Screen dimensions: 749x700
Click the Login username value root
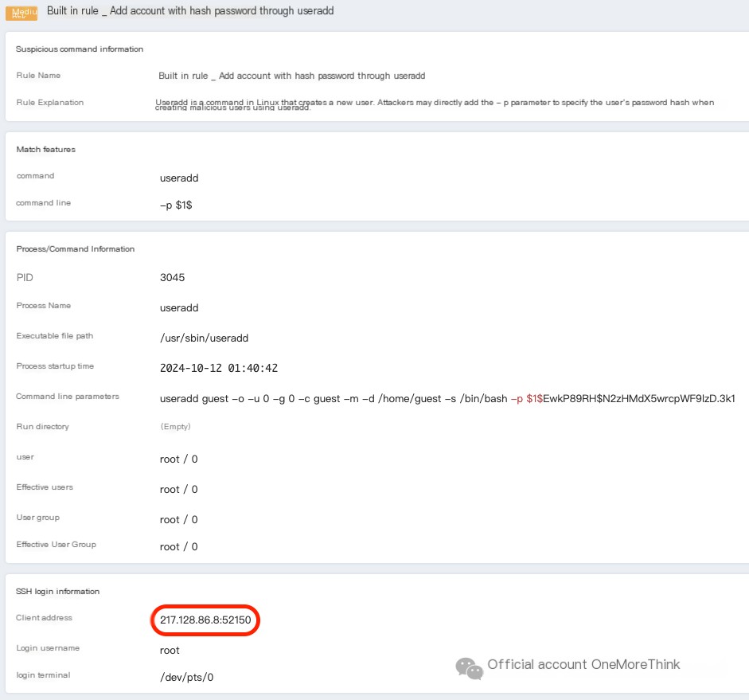(x=170, y=650)
